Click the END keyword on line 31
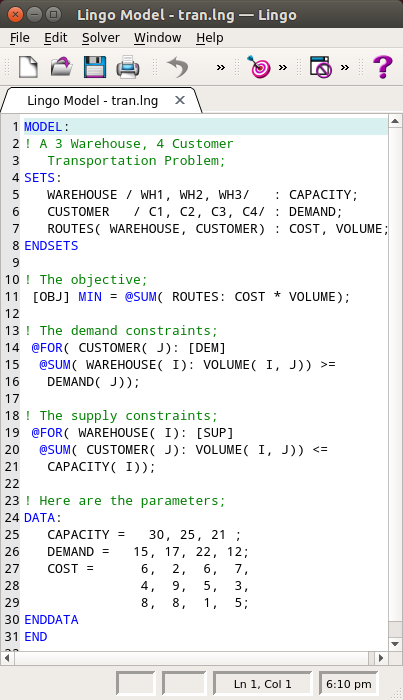 (36, 636)
